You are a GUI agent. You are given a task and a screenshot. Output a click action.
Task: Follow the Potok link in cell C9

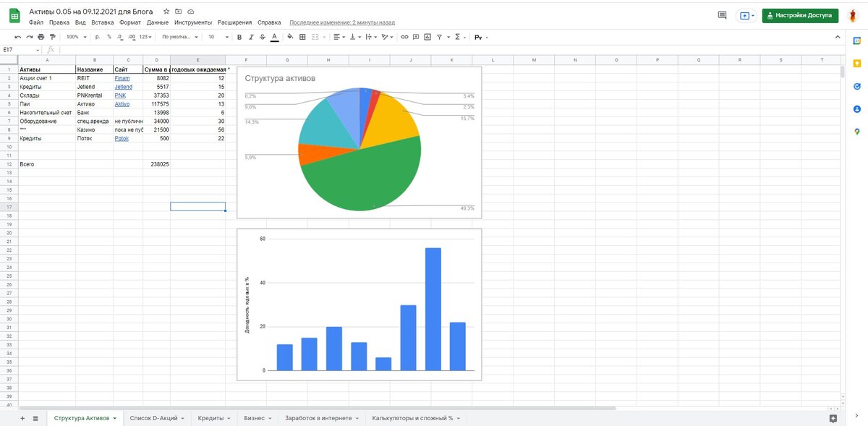pos(122,138)
